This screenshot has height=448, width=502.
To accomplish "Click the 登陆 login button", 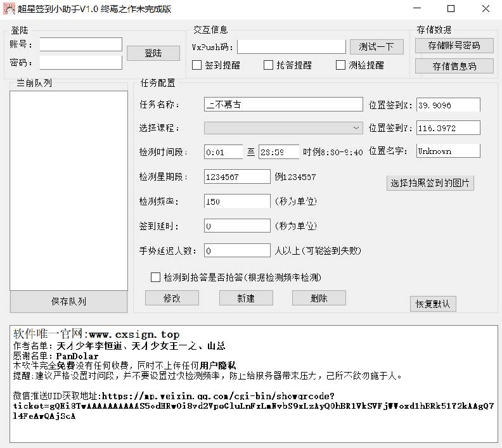I will [153, 53].
